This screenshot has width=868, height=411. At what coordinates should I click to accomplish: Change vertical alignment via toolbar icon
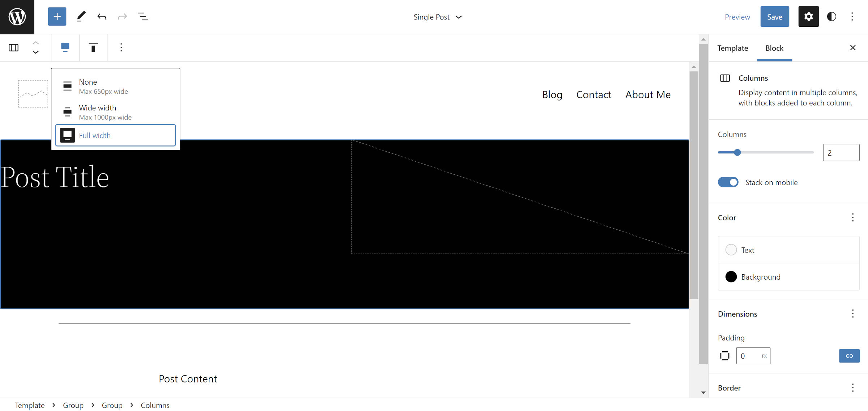pyautogui.click(x=93, y=48)
